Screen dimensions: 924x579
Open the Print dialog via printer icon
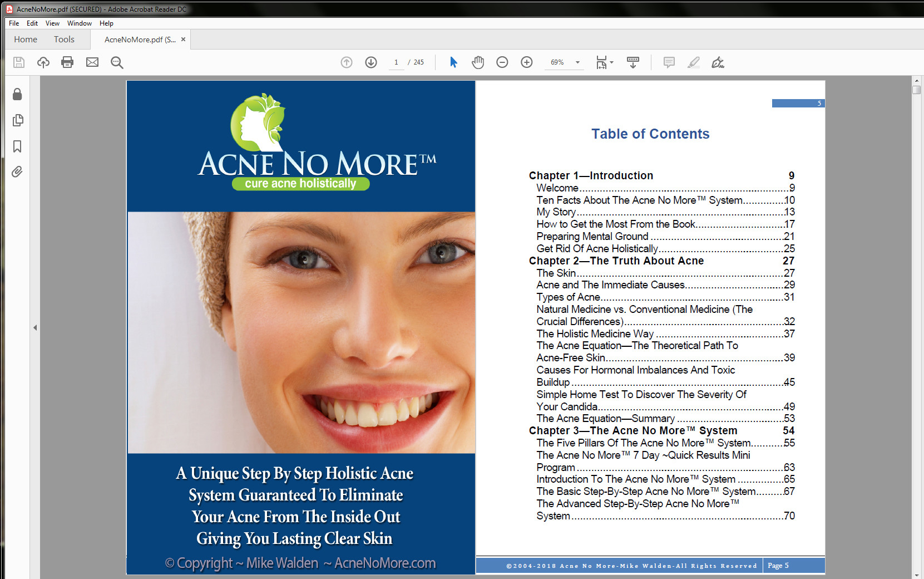[67, 62]
